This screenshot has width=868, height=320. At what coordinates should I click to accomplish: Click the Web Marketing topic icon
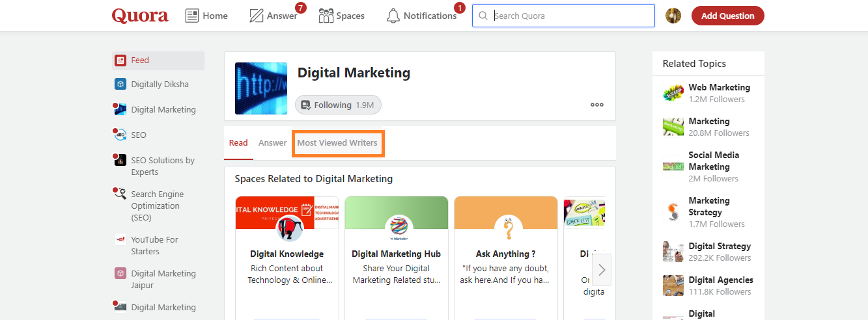pyautogui.click(x=673, y=93)
